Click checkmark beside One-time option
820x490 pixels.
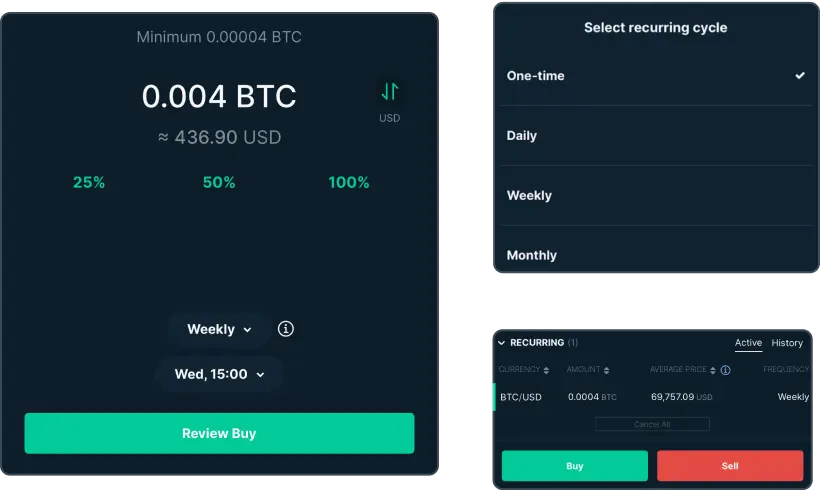[x=800, y=76]
